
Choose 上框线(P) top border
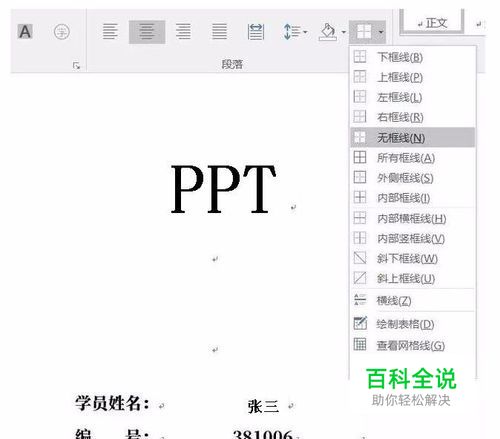[413, 77]
